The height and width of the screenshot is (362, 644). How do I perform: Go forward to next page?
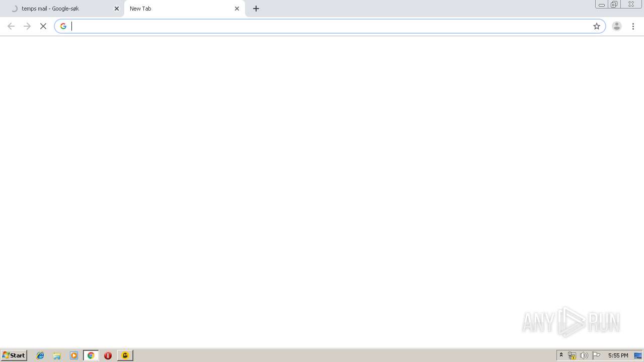point(27,26)
